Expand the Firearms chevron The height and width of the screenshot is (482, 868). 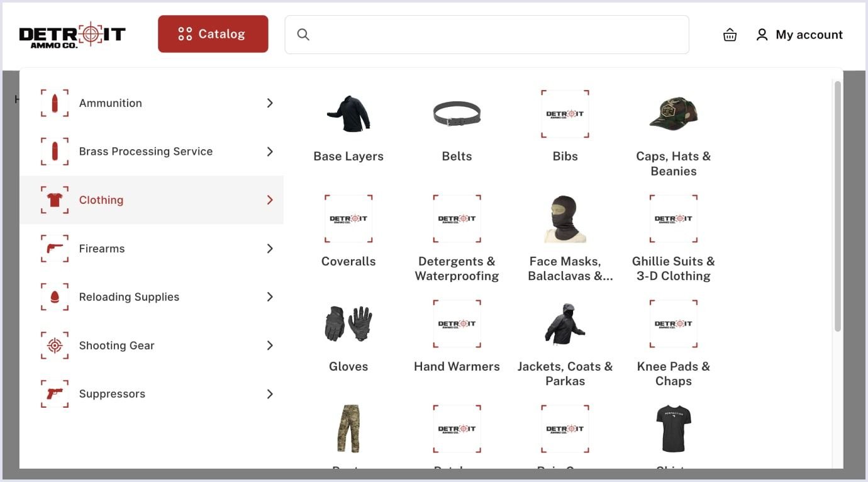270,249
